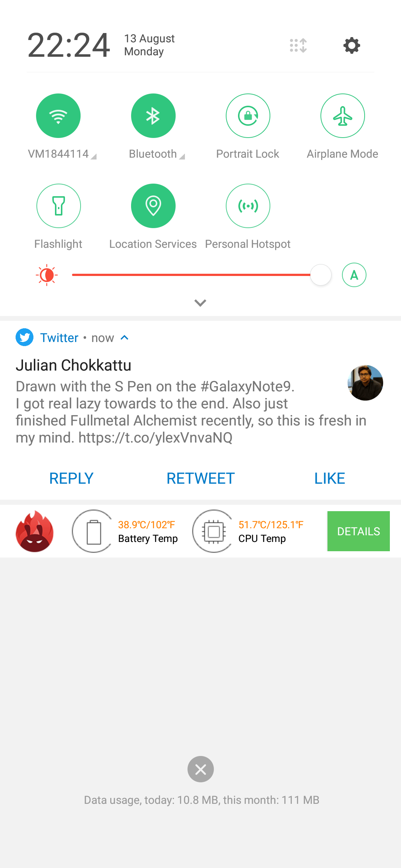Adjust the red brightness slider
The height and width of the screenshot is (868, 401).
point(201,275)
